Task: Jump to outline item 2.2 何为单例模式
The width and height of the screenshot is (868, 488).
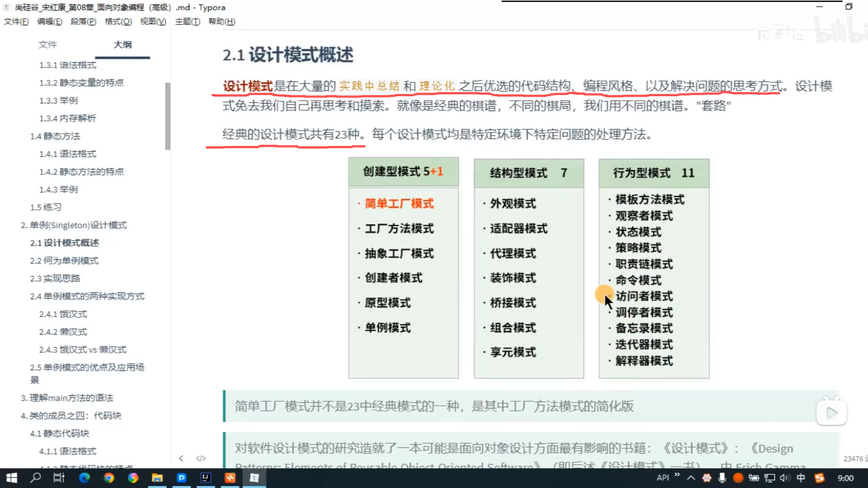Action: [x=64, y=261]
